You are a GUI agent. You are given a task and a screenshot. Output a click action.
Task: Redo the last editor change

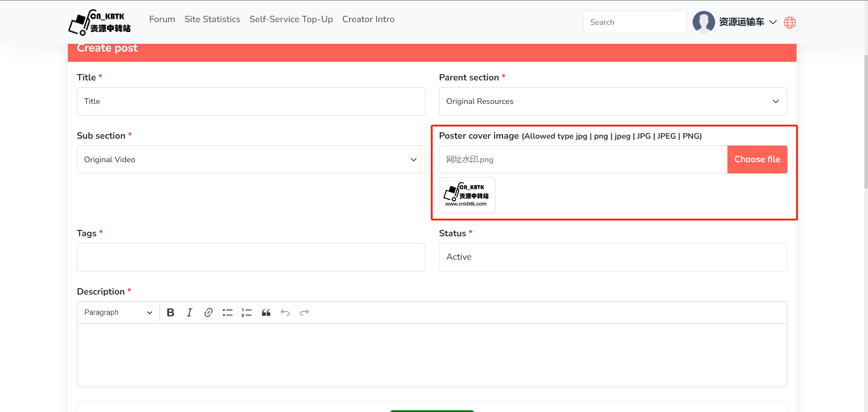point(304,313)
